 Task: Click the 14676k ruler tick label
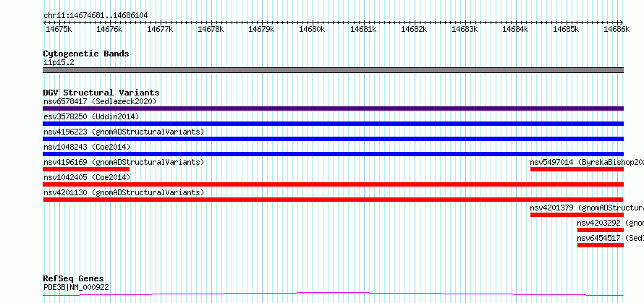pyautogui.click(x=109, y=29)
